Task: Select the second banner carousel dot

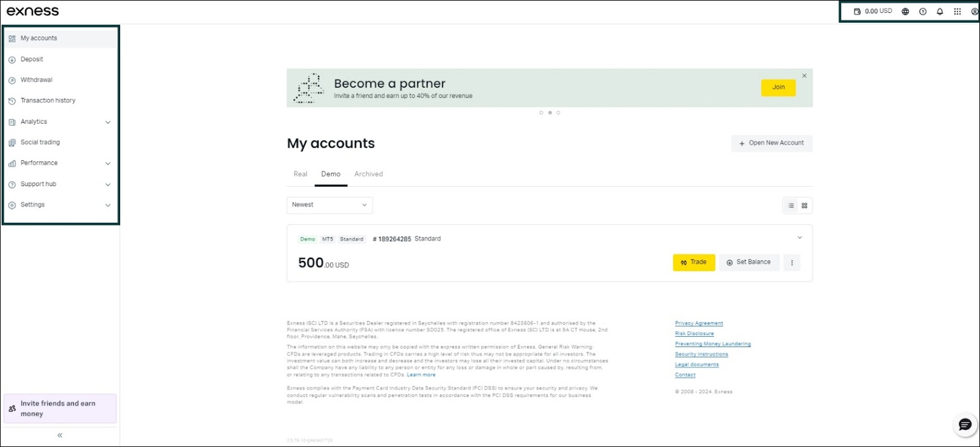Action: (550, 113)
